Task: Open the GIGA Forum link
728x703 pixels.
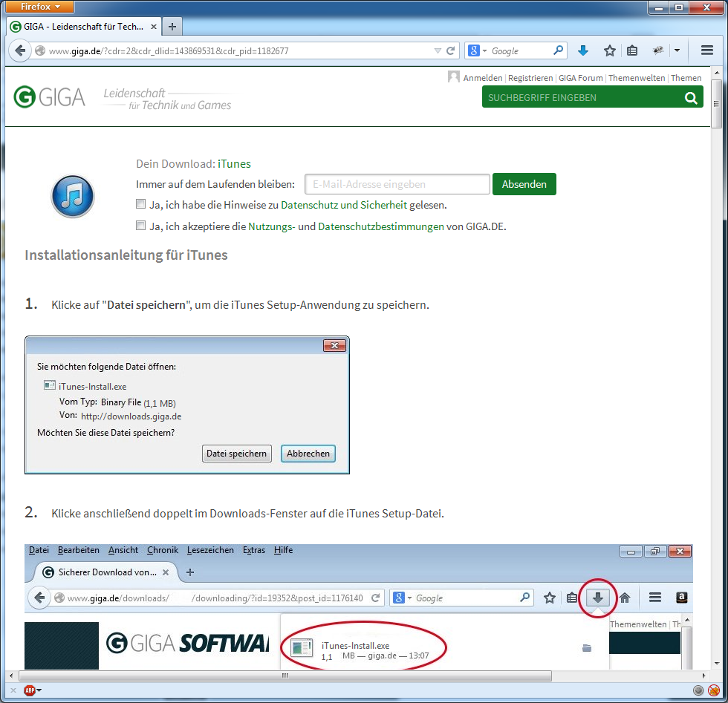Action: pos(580,78)
